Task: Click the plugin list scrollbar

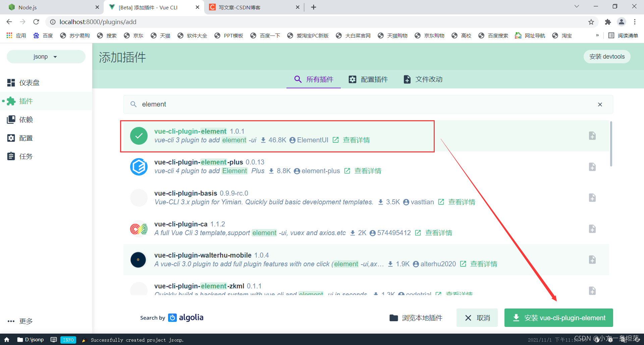Action: [611, 144]
